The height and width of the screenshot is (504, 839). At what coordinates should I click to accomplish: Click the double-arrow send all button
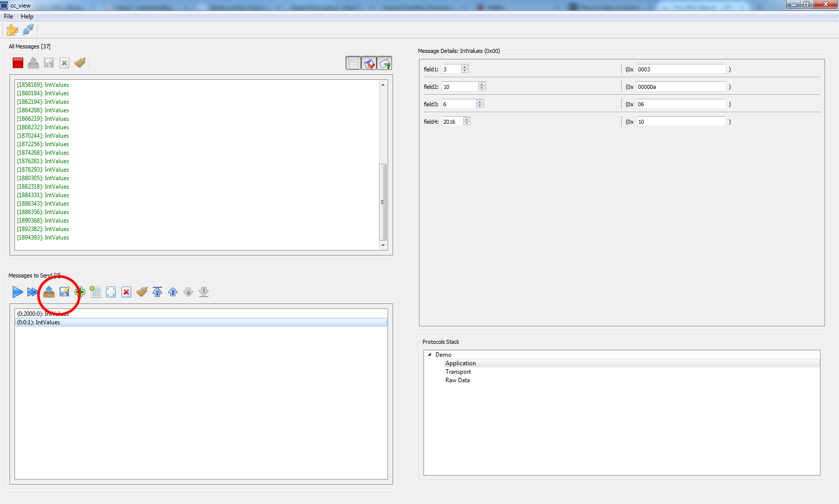32,292
